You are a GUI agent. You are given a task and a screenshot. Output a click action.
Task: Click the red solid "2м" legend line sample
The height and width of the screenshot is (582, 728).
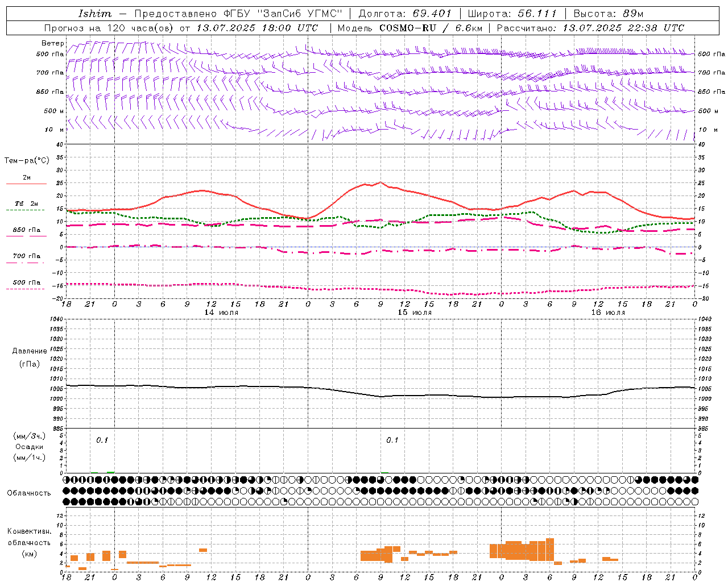[26, 184]
